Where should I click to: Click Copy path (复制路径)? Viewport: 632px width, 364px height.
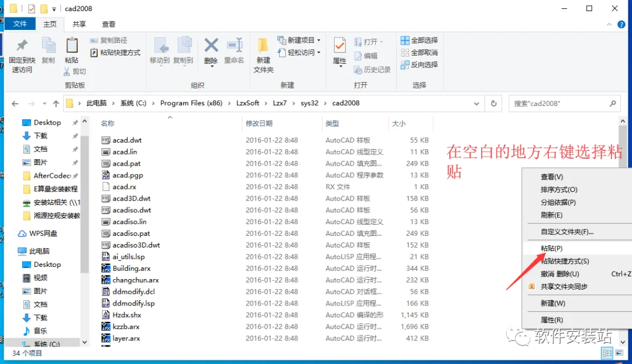click(109, 40)
